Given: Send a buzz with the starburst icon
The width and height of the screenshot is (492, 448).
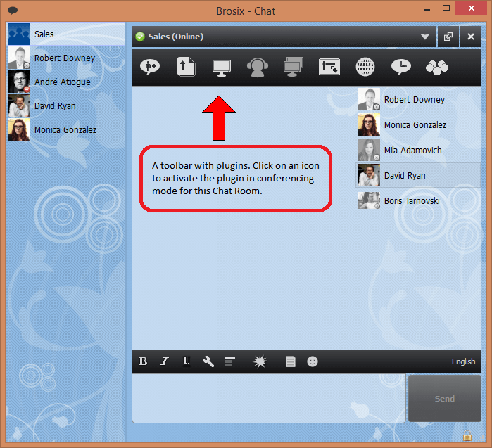Looking at the screenshot, I should 260,361.
